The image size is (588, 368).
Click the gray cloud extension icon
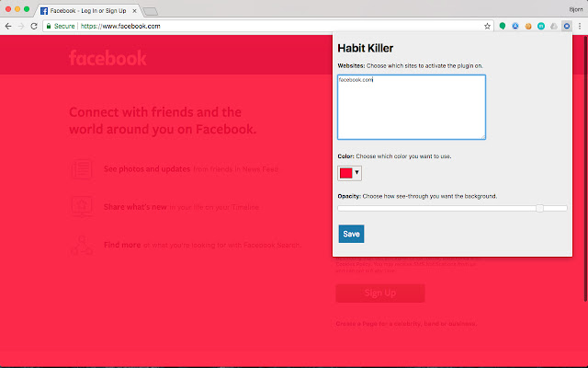pos(554,27)
